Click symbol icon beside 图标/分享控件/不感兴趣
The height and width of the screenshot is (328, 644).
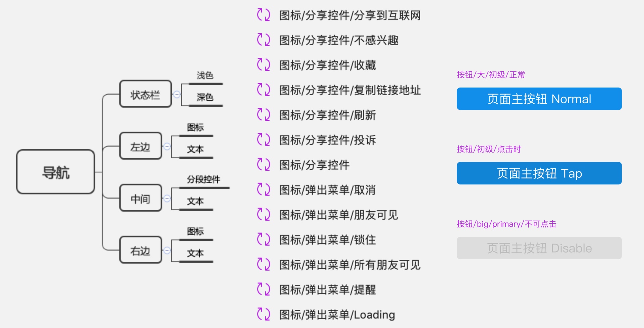[263, 40]
